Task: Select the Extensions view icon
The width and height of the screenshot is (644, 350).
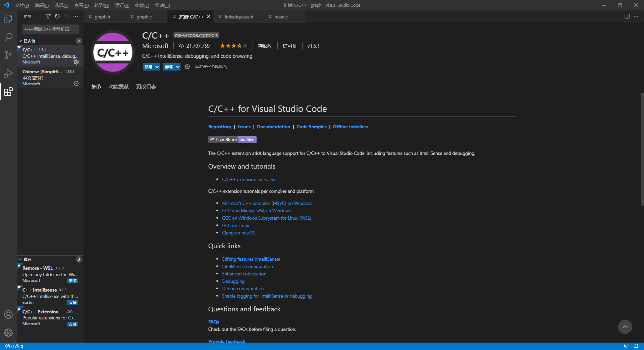Action: click(x=8, y=91)
